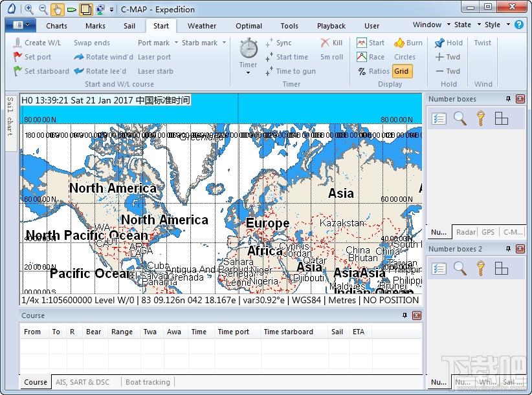The height and width of the screenshot is (395, 532).
Task: Switch to Boat tracking tab
Action: click(x=148, y=382)
